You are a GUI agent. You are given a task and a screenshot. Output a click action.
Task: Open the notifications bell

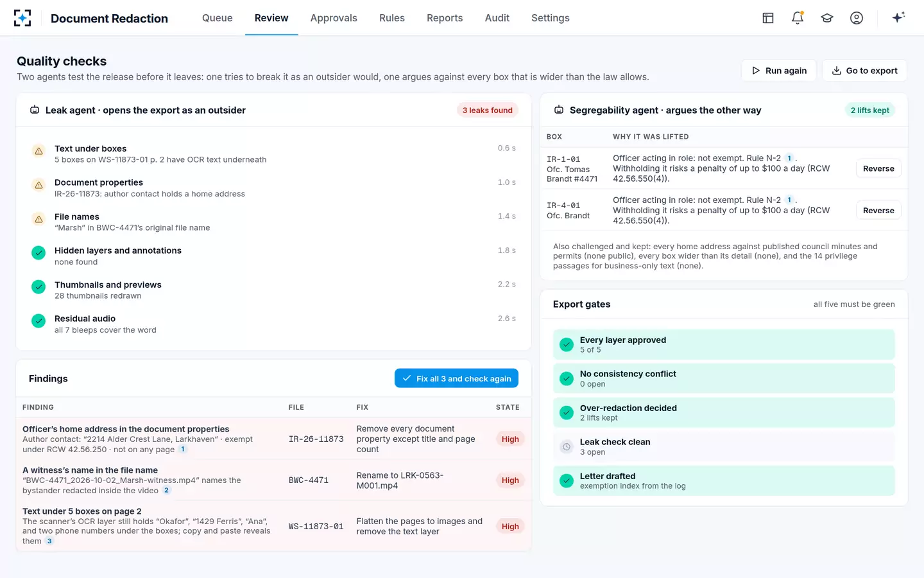click(x=798, y=18)
